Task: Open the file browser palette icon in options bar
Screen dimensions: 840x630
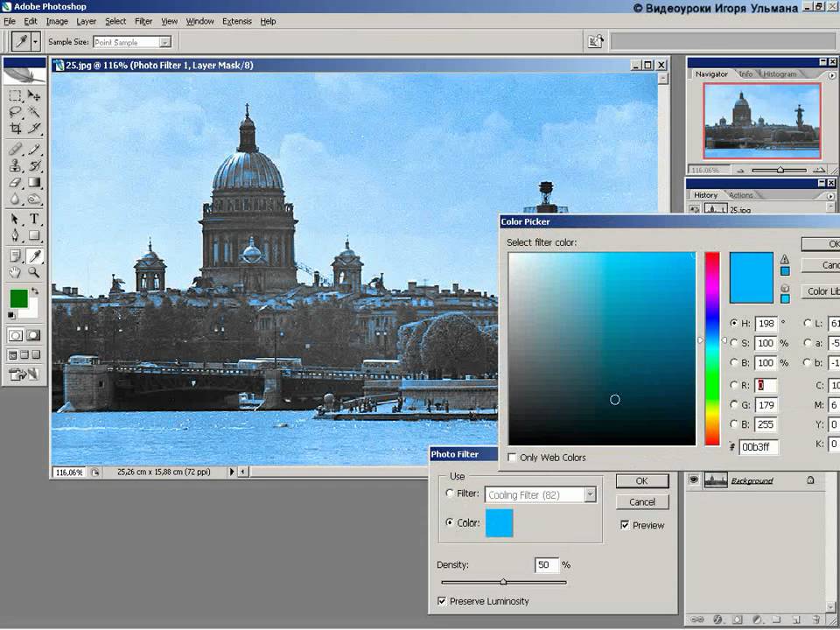Action: pos(595,41)
